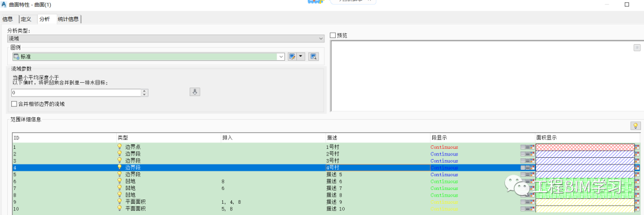Image resolution: width=644 pixels, height=215 pixels.
Task: Toggle visibility lightbulb for ID 9 平面面积
Action: (120, 201)
